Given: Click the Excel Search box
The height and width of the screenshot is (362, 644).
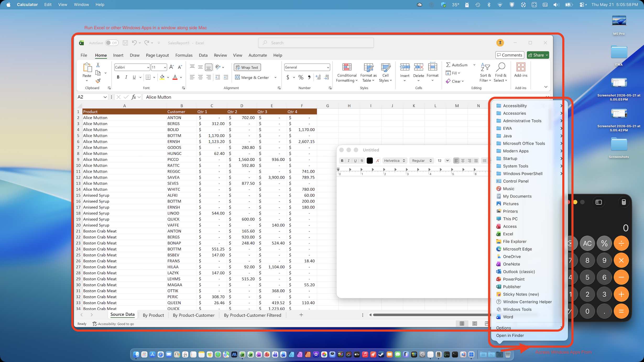Looking at the screenshot, I should coord(316,43).
